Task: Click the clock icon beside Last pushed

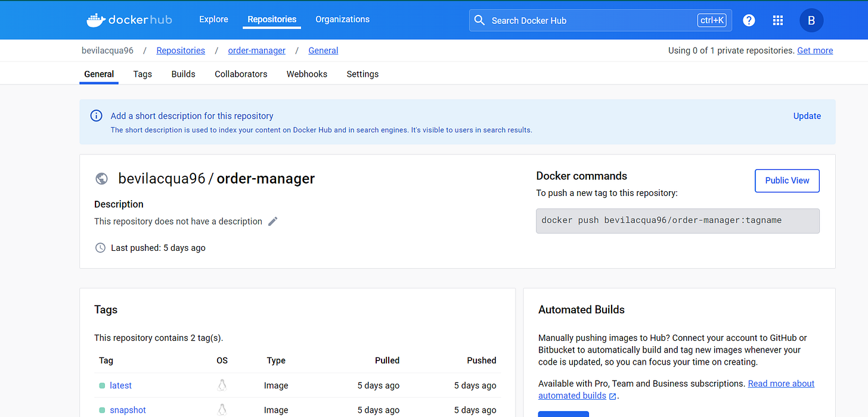Action: point(100,248)
